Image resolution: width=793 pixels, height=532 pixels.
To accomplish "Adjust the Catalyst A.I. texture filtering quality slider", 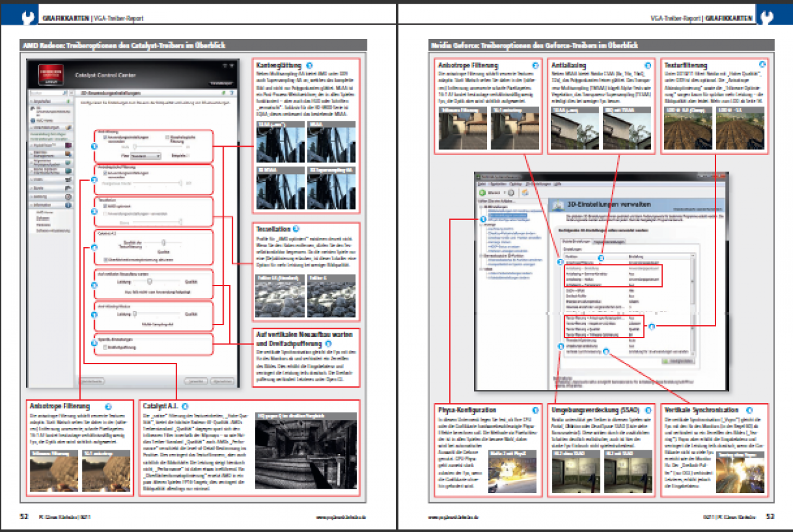I will 164,243.
